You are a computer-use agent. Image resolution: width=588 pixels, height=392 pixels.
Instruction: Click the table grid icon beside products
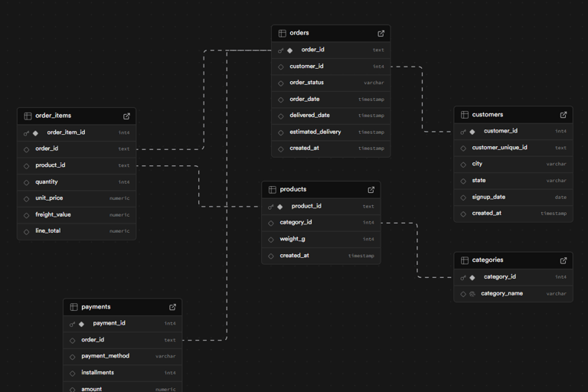tap(273, 190)
